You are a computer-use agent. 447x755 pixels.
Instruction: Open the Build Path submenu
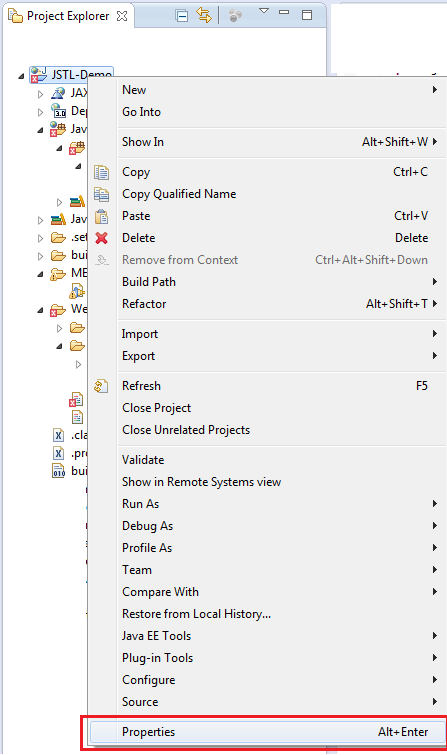pos(267,282)
